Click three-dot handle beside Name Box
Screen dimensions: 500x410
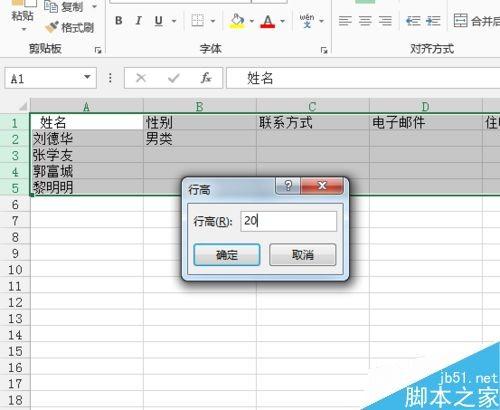pyautogui.click(x=110, y=78)
